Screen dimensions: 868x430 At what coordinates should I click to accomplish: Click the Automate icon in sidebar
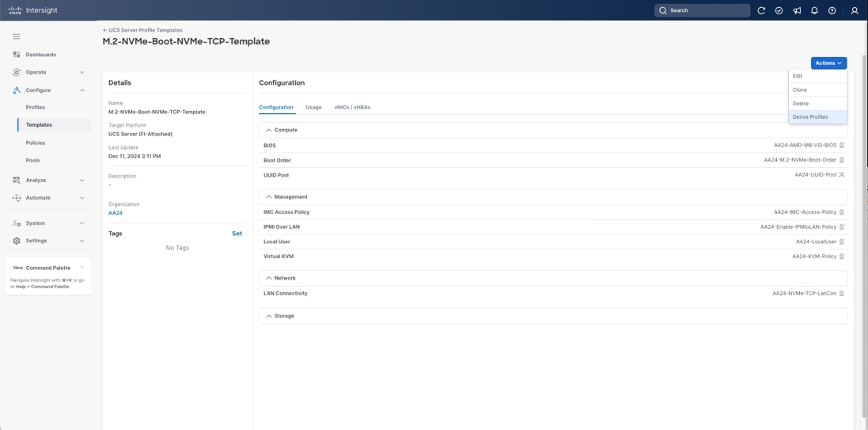[17, 198]
